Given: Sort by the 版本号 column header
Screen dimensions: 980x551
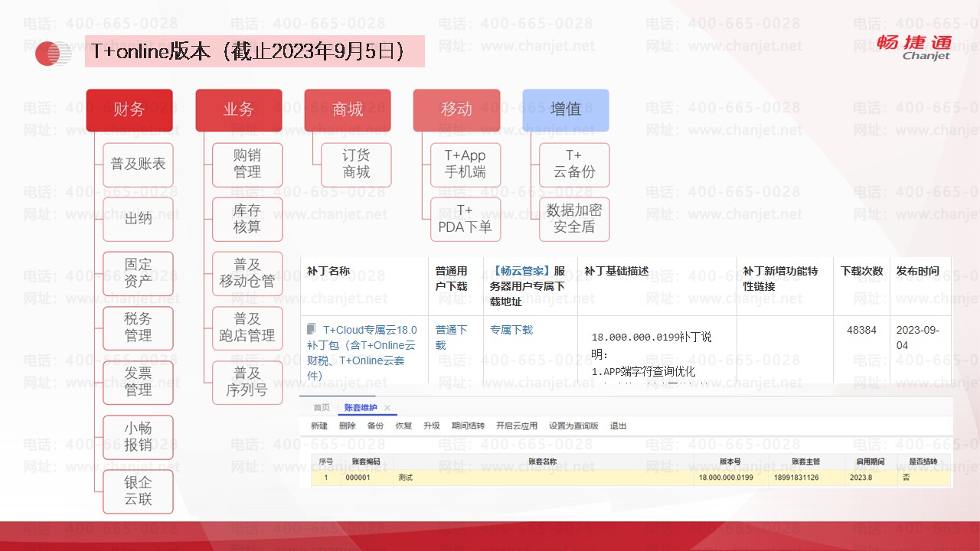Looking at the screenshot, I should (731, 461).
